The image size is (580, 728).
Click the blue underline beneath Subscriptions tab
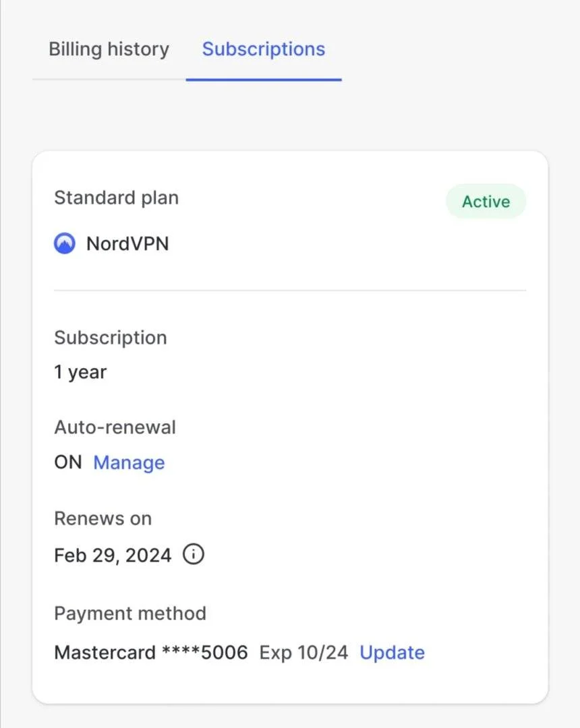pos(264,80)
